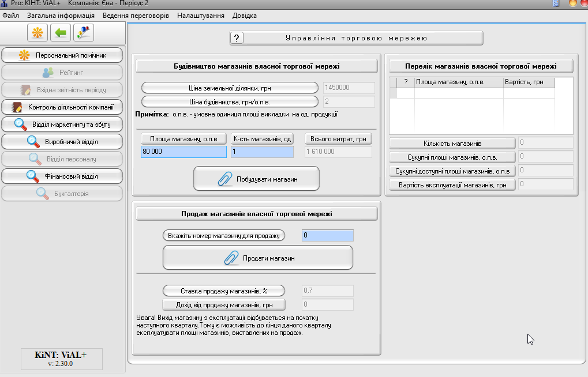Click the Вартість, грн table column header
Screen dimensions: 588x377
pos(529,82)
